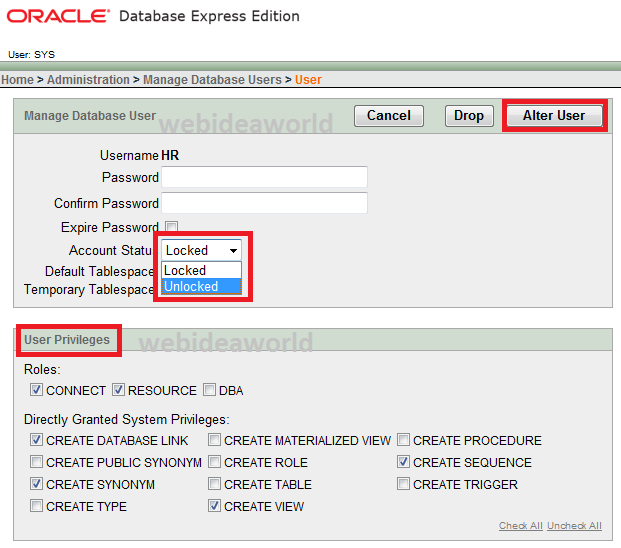Viewport: 621px width, 548px height.
Task: Click Directly Granted System Privileges label
Action: pos(127,419)
